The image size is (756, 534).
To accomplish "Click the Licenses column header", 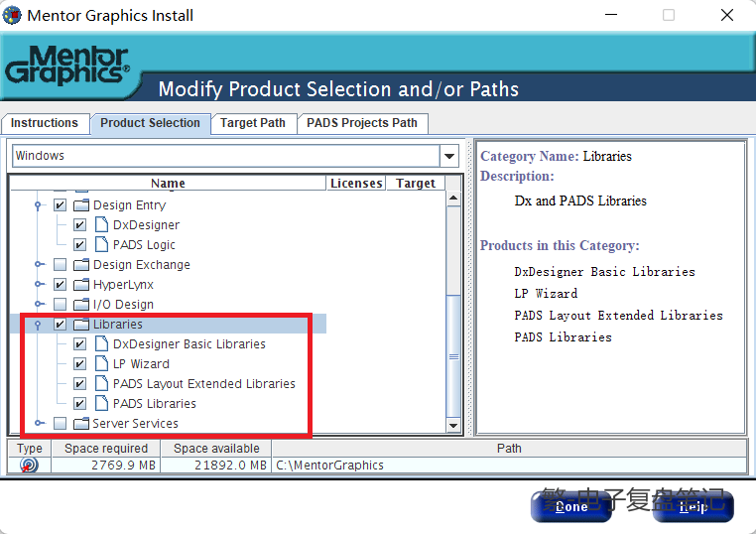I will point(356,184).
